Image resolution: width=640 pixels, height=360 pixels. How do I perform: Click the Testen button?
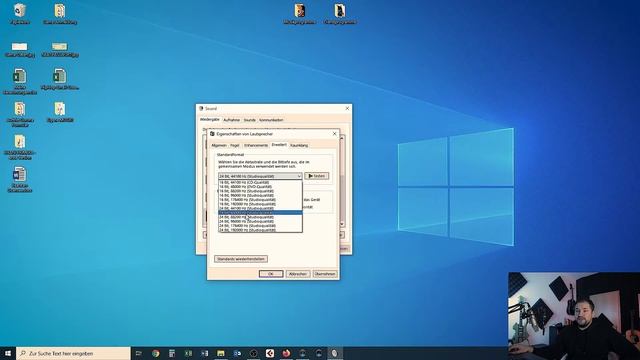(317, 176)
